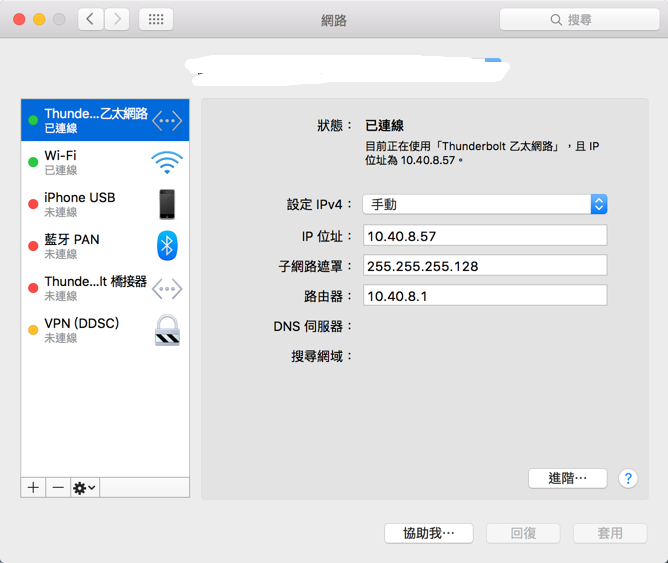Select the iPhone USB service row
Screen dimensions: 668x563
105,204
